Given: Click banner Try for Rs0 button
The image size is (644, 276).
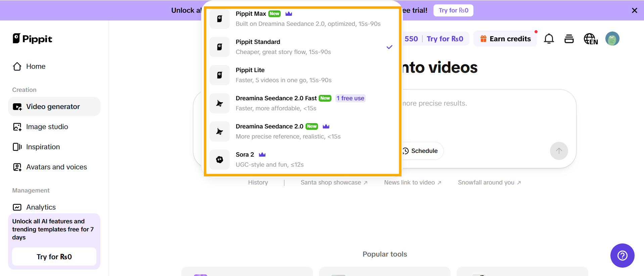Looking at the screenshot, I should pos(453,10).
